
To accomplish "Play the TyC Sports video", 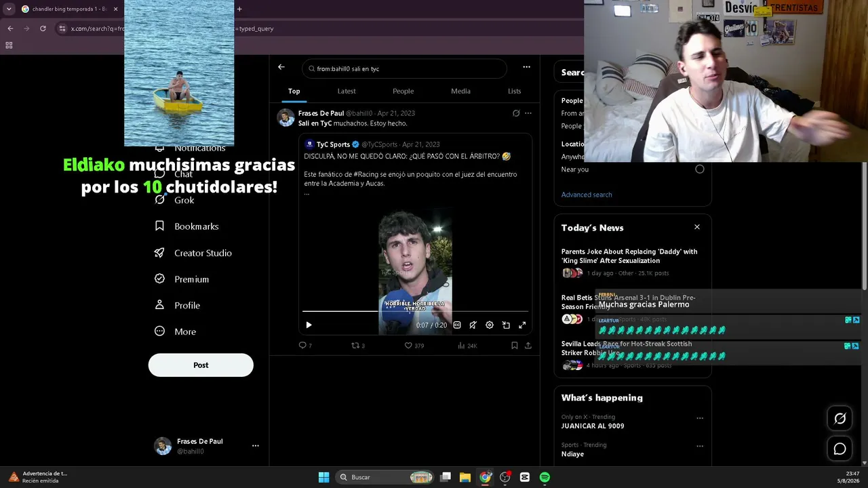I will pos(309,325).
